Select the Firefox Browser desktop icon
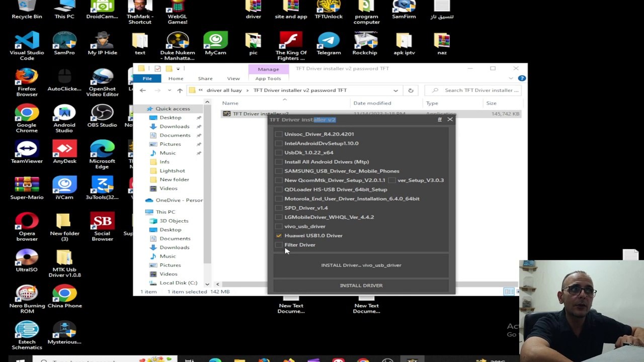Screen dimensions: 644x362 click(x=27, y=82)
